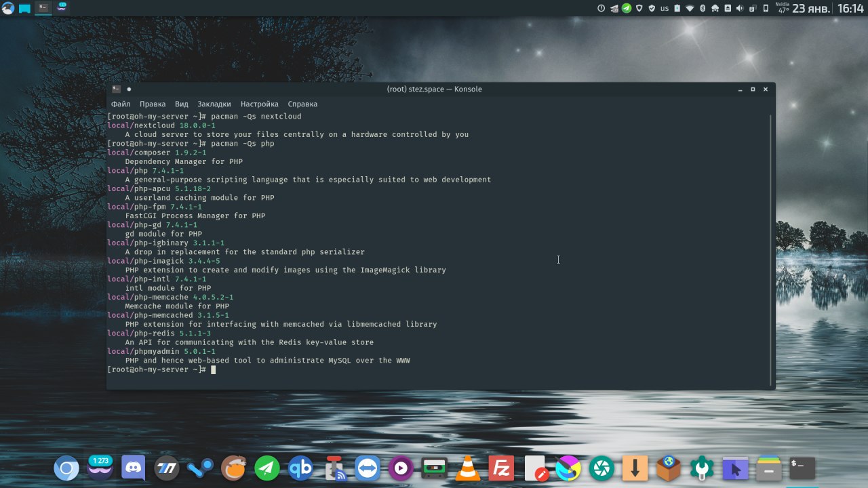Open Справка menu in Konsole
868x488 pixels.
point(302,104)
